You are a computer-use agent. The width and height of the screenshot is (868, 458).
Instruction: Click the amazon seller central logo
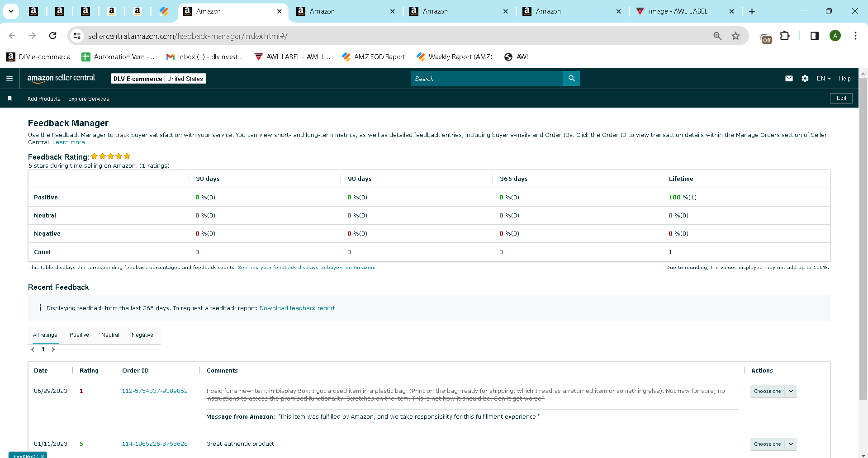click(x=61, y=78)
